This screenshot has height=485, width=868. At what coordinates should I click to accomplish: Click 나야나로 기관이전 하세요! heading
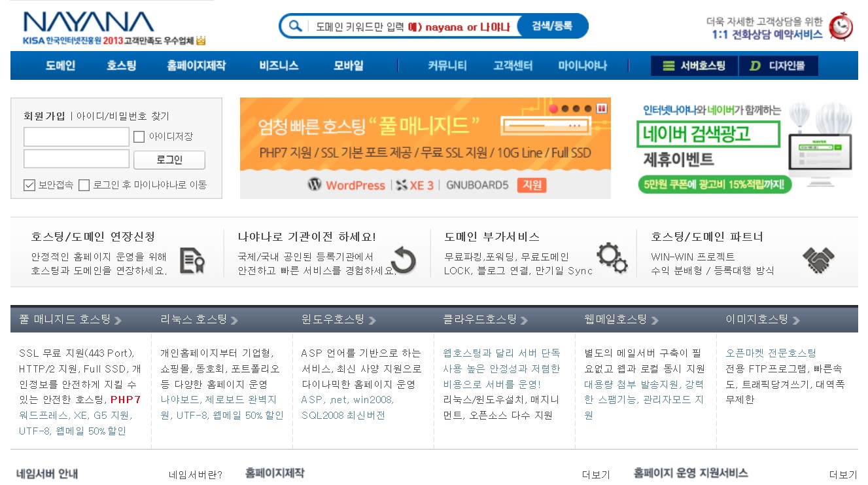[x=307, y=237]
